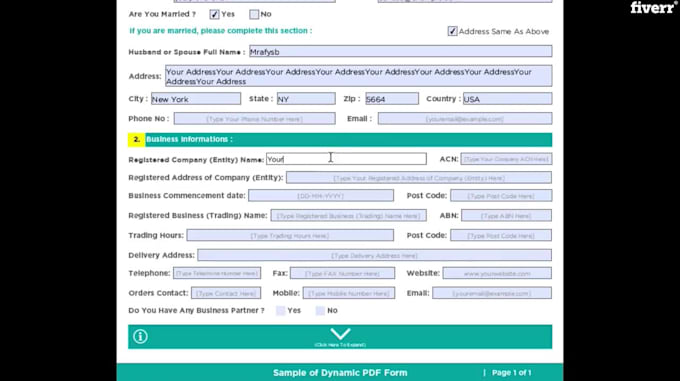This screenshot has width=680, height=381.
Task: Click the 'Page 1 of 1' indicator
Action: point(511,373)
